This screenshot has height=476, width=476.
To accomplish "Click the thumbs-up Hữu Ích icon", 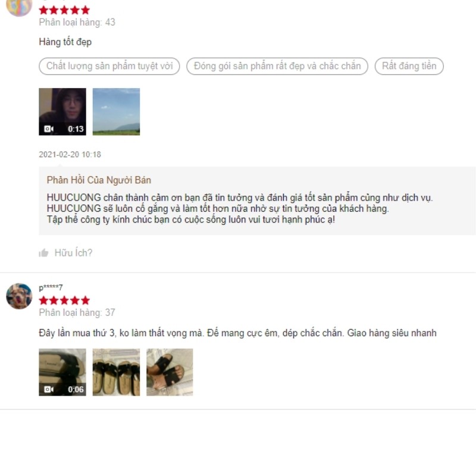I will [x=43, y=253].
